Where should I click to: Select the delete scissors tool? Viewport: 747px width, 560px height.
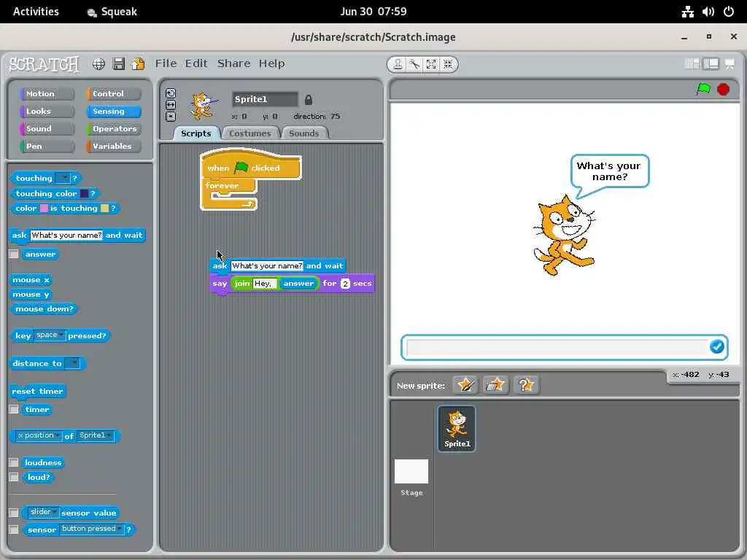[x=414, y=64]
